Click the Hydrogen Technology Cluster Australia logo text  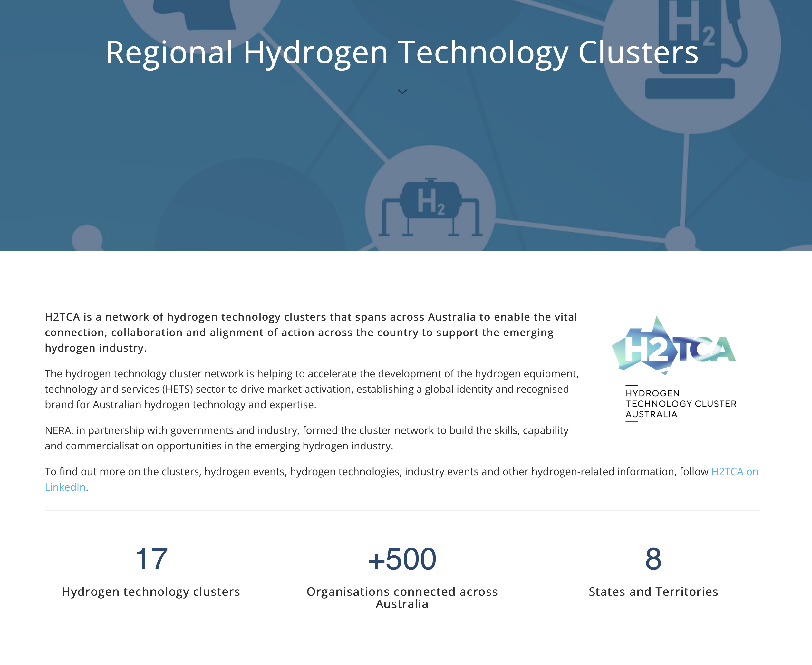click(x=681, y=404)
